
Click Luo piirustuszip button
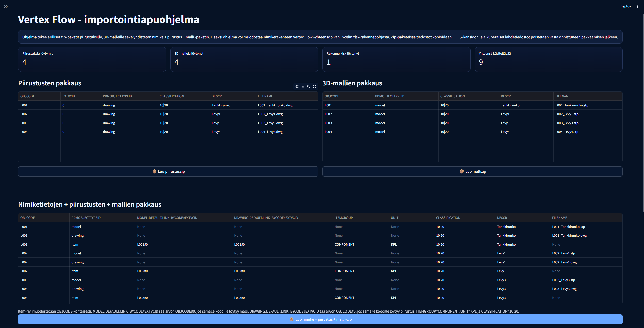(168, 171)
